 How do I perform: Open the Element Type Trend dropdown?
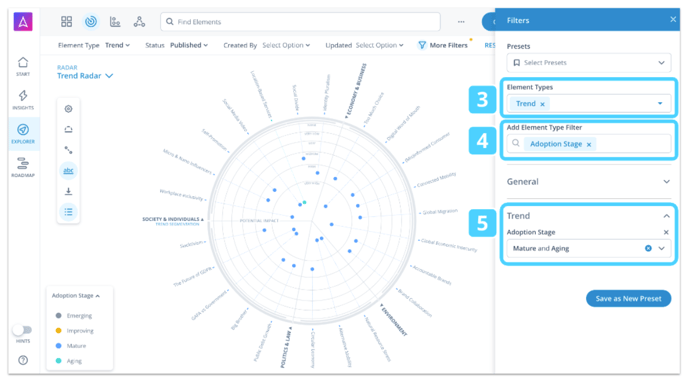coord(118,45)
